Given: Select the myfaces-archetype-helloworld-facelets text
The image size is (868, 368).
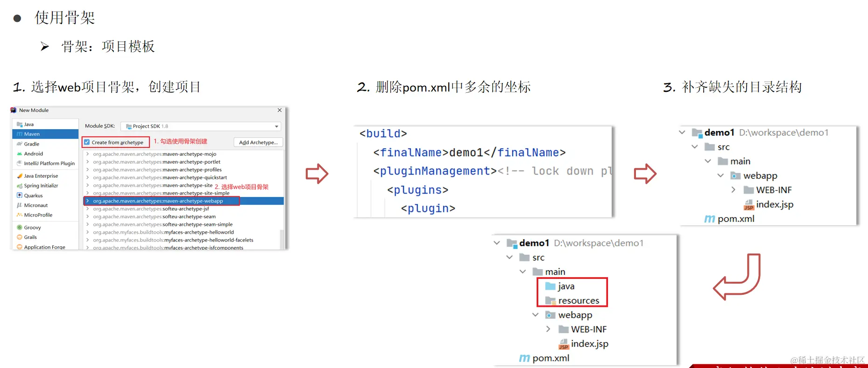Looking at the screenshot, I should pyautogui.click(x=209, y=240).
